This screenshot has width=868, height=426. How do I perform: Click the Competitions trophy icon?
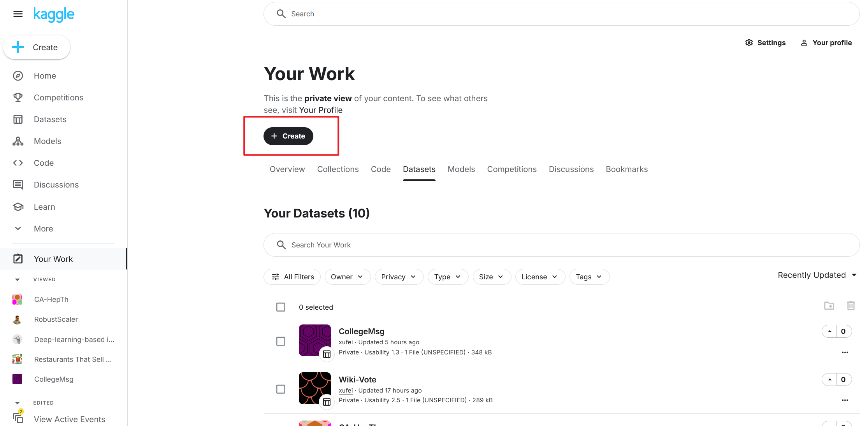[x=18, y=97]
